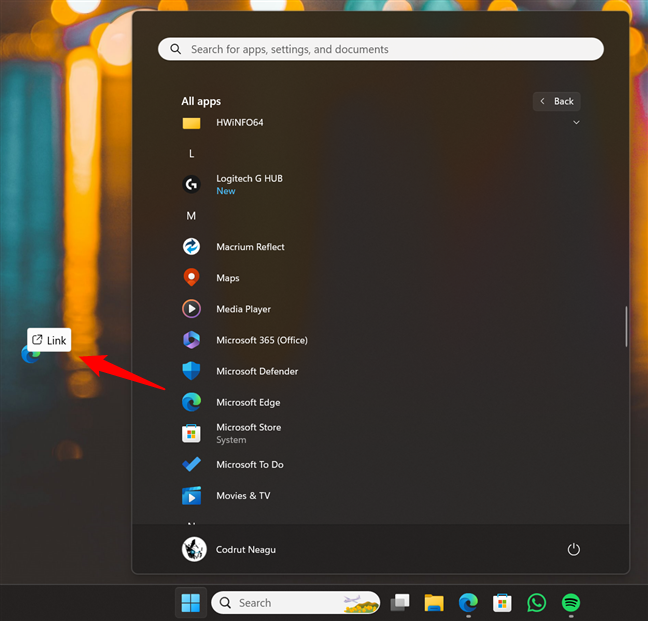
Task: Open the Movies & TV icon
Action: pyautogui.click(x=191, y=495)
